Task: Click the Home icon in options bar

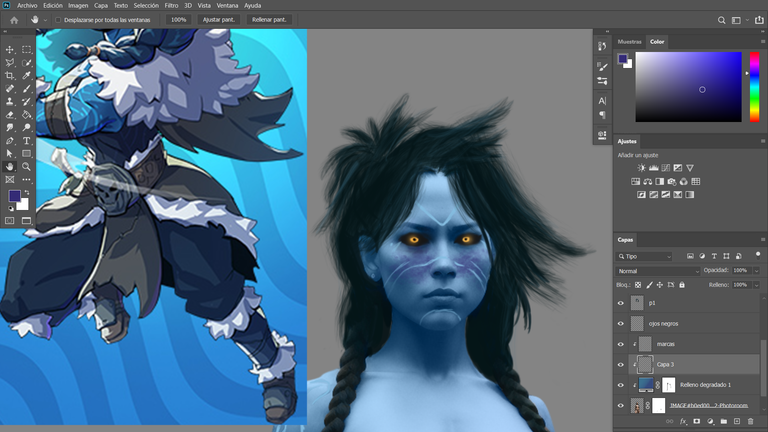Action: 14,20
